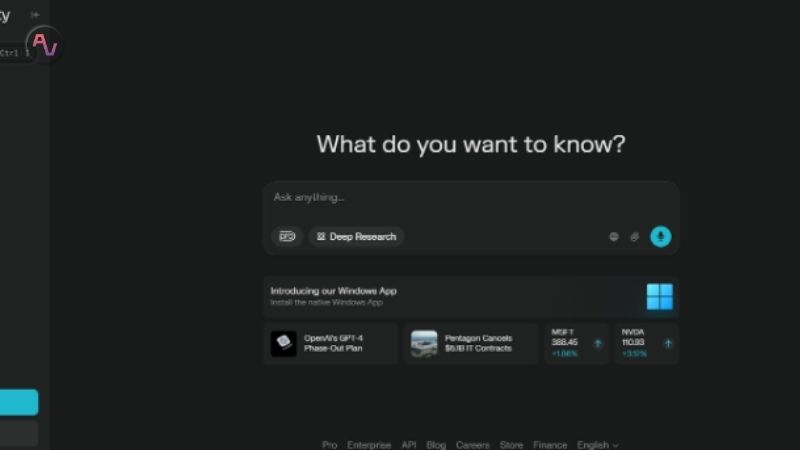Open the Finance footer link

point(550,445)
